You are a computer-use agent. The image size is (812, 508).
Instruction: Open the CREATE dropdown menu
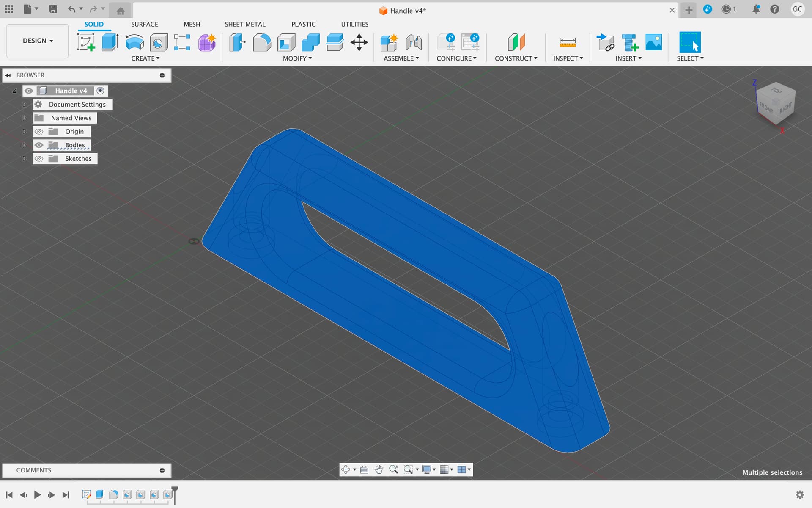coord(145,58)
